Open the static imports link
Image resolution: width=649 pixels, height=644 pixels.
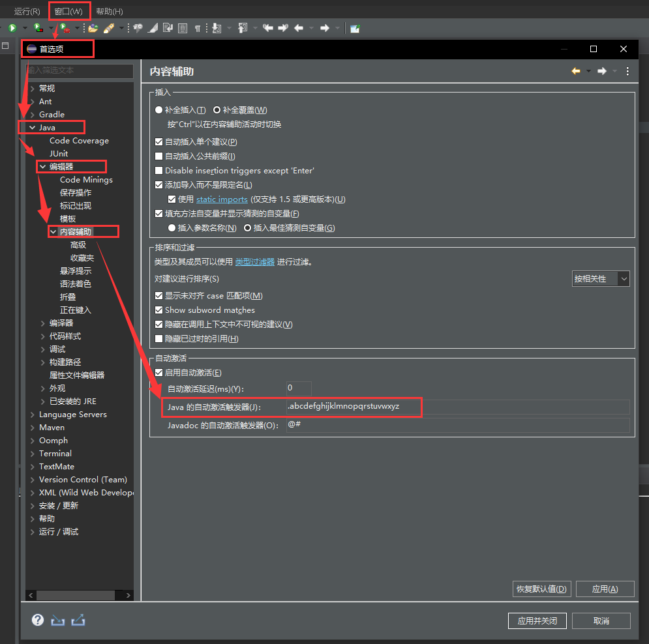coord(222,199)
